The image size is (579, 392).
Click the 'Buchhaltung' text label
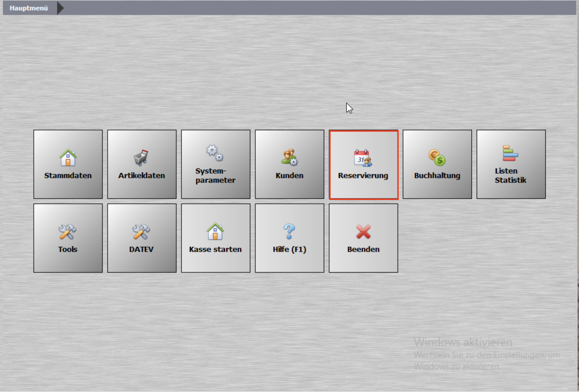(x=437, y=176)
